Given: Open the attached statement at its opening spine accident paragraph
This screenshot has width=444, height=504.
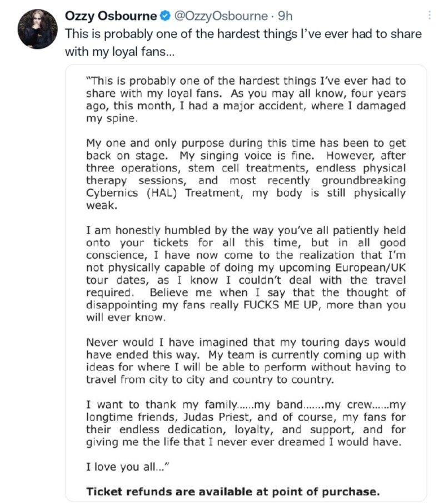Looking at the screenshot, I should [246, 100].
